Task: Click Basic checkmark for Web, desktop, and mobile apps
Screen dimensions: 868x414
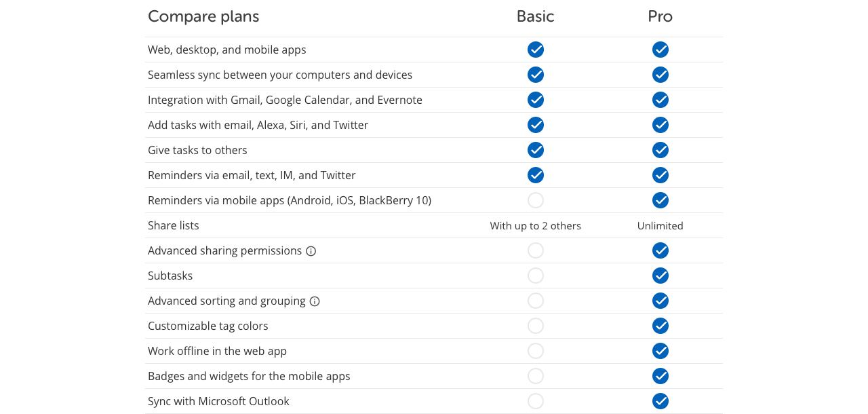Action: click(x=536, y=50)
